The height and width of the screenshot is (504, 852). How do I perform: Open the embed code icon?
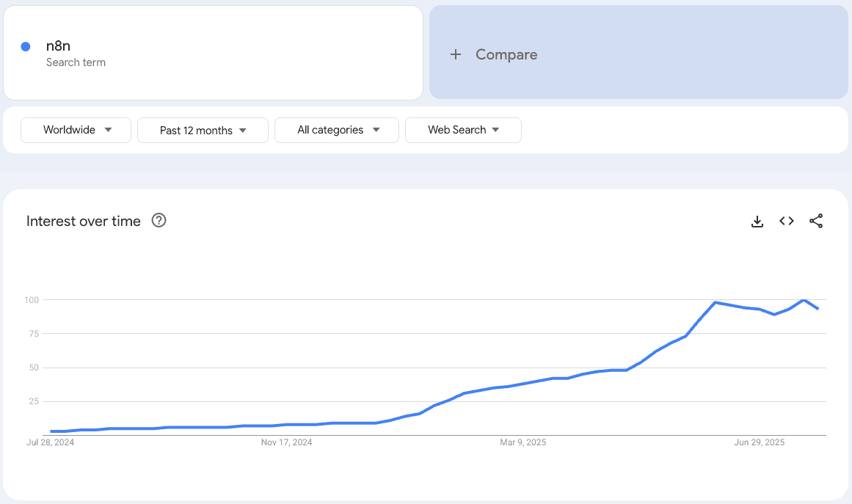787,221
